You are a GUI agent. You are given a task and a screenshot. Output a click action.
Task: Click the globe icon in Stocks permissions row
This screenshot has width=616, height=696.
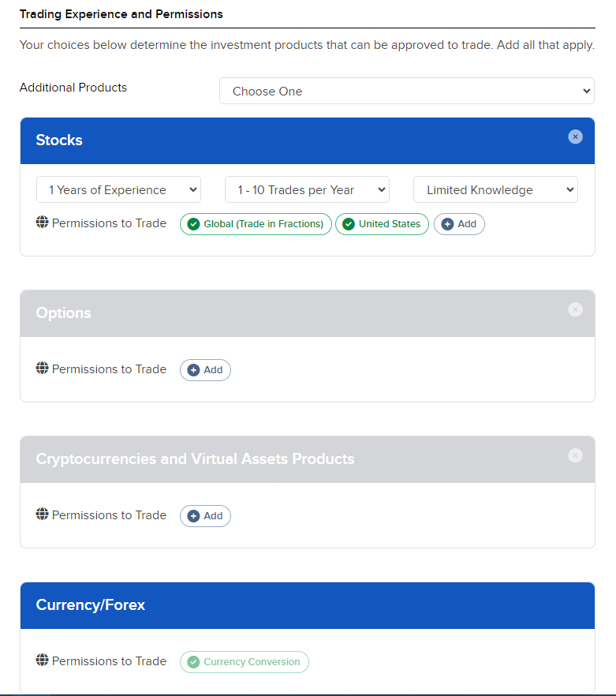[42, 222]
